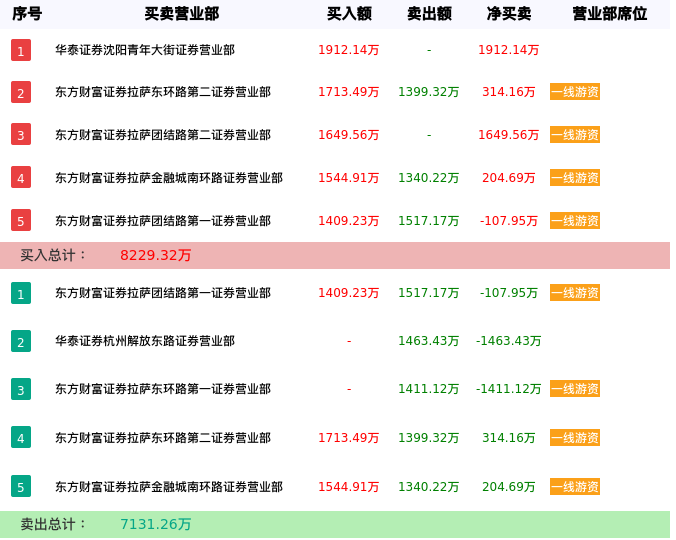Viewport: 676px width, 540px height.
Task: Click the red rank 1 badge
Action: [x=21, y=50]
